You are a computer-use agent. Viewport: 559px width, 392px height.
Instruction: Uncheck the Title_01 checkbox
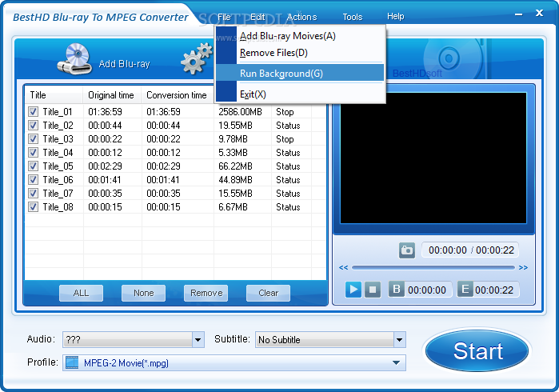click(33, 112)
